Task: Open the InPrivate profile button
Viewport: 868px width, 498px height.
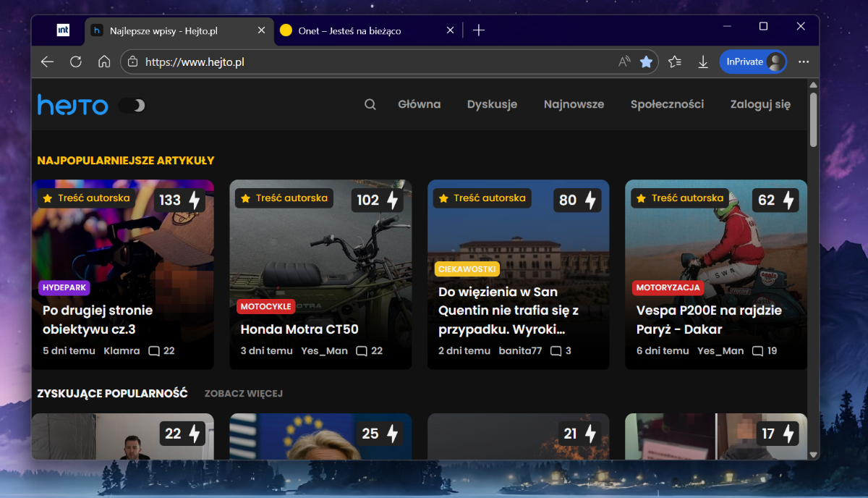Action: pyautogui.click(x=752, y=62)
